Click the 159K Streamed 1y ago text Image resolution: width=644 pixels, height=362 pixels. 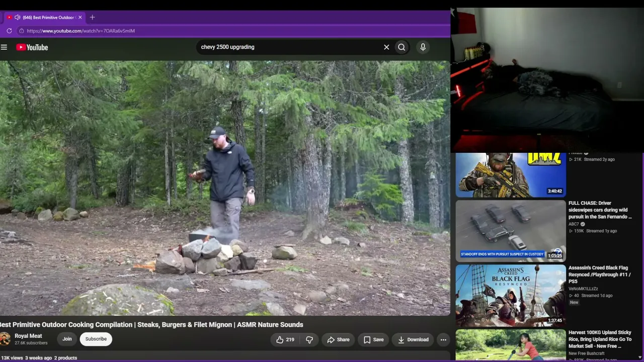point(593,231)
